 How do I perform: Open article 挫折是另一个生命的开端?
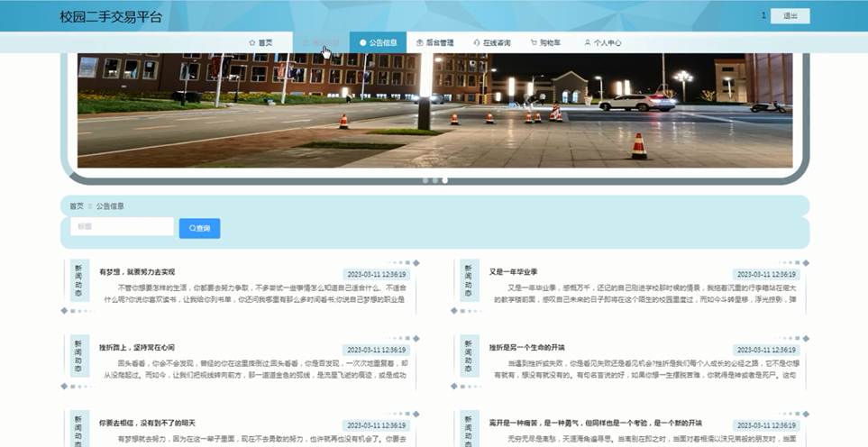pos(526,348)
